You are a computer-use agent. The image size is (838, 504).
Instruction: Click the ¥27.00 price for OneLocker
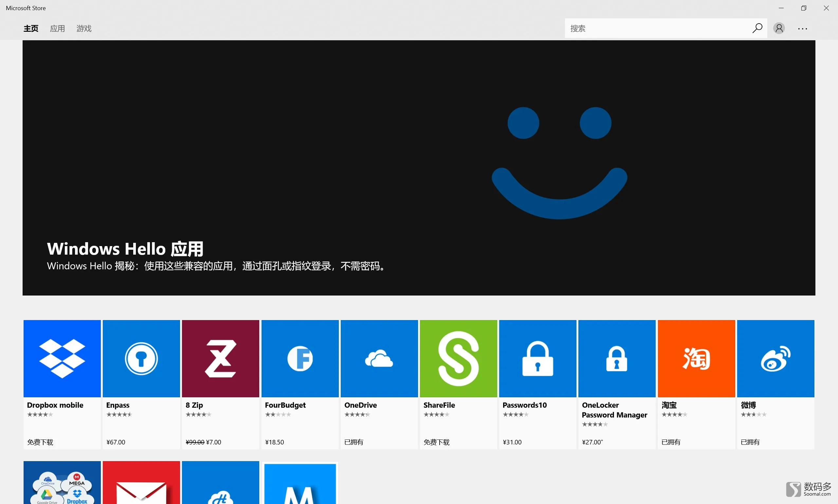tap(592, 442)
